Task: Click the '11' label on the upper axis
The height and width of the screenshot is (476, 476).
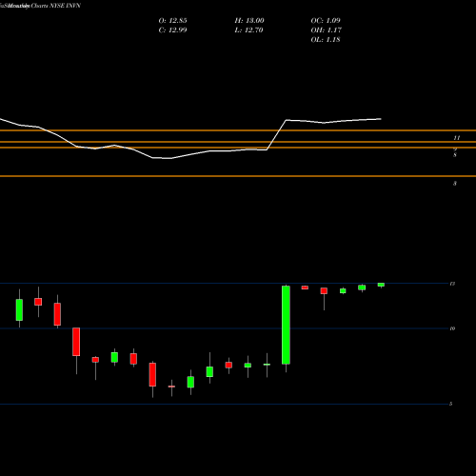Action: pos(457,138)
